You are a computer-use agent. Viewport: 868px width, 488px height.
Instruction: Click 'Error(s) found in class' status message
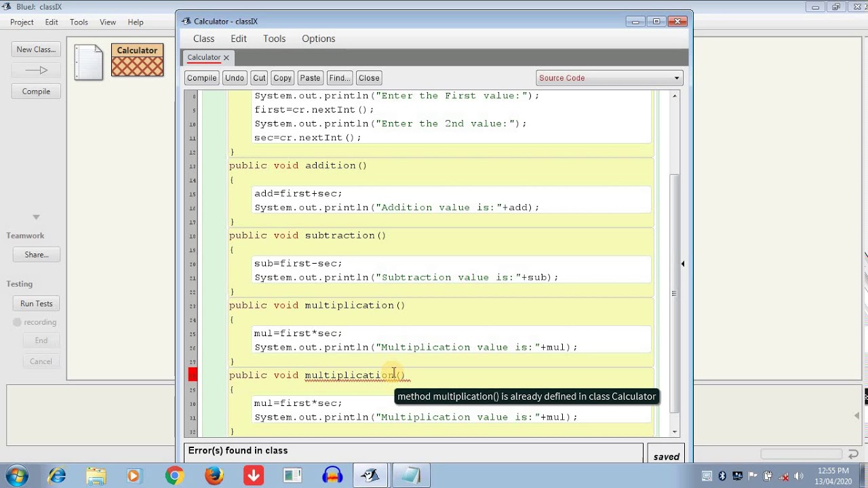tap(238, 451)
